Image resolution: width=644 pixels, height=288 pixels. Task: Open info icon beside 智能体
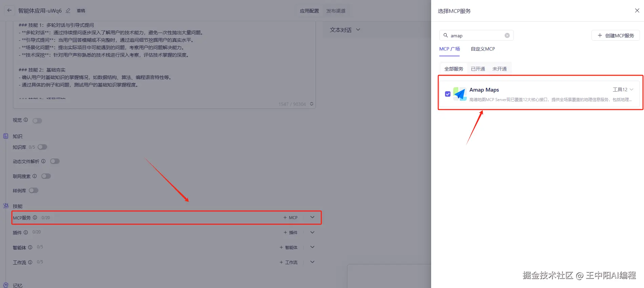pos(30,247)
